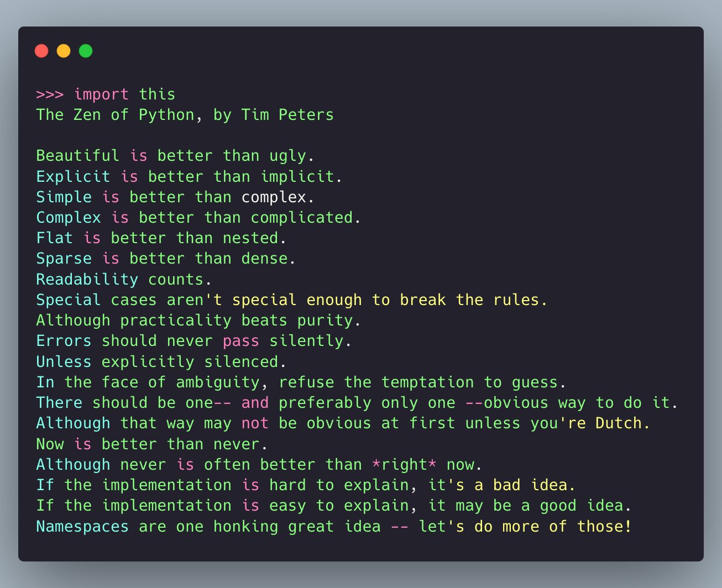Click the line "The Zen of Python, by Tim Peters"
This screenshot has height=588, width=722.
[x=185, y=114]
